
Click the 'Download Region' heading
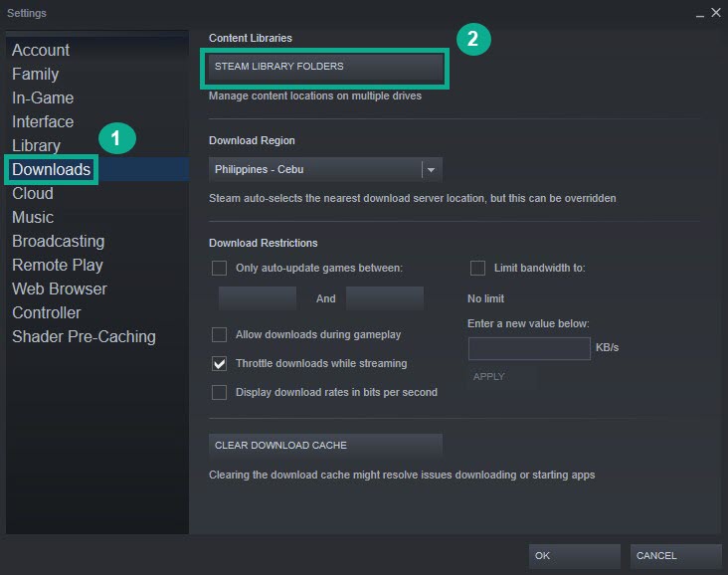(252, 140)
